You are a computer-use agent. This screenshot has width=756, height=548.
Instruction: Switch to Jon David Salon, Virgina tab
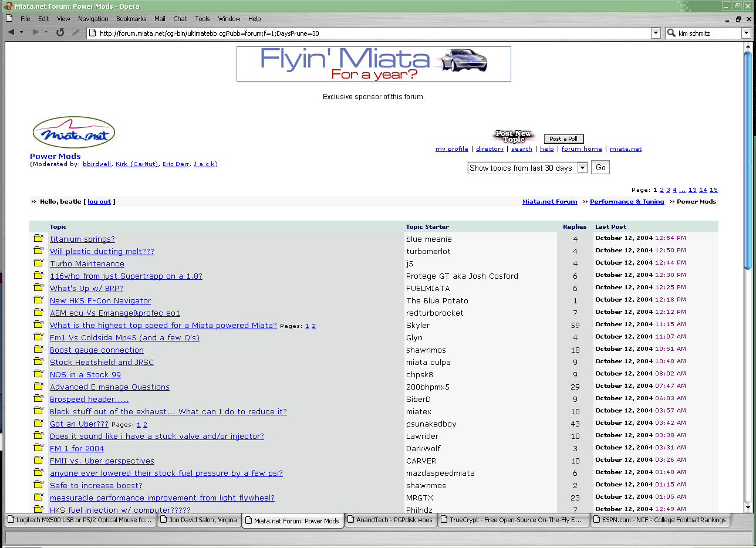coord(200,520)
